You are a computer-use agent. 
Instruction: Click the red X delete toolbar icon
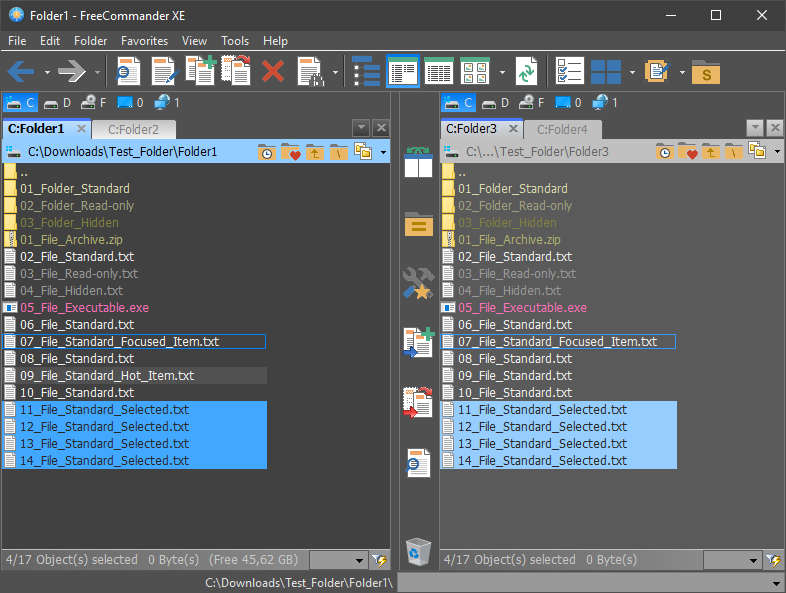[x=273, y=72]
